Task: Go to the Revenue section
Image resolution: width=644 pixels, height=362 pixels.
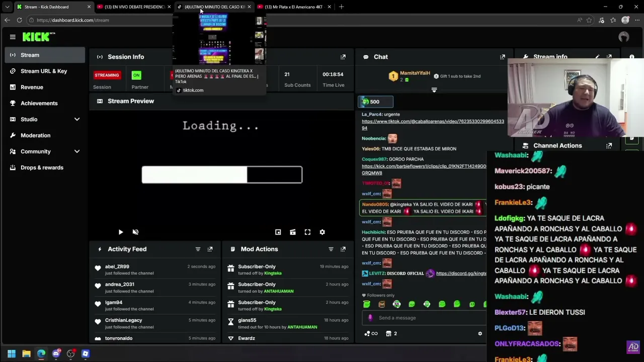Action: (45, 87)
